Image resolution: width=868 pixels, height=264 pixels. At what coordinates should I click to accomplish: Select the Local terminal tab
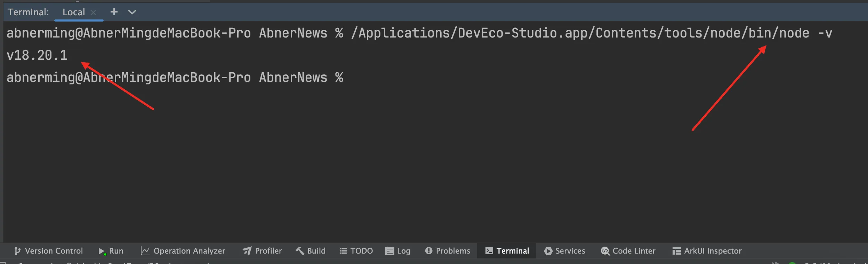pos(73,12)
